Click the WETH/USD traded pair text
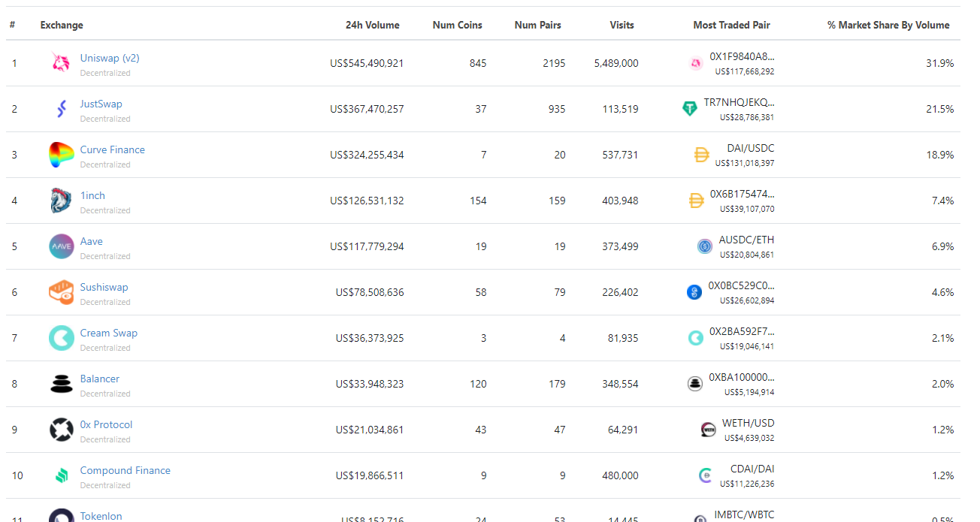The height and width of the screenshot is (522, 980). pos(749,423)
